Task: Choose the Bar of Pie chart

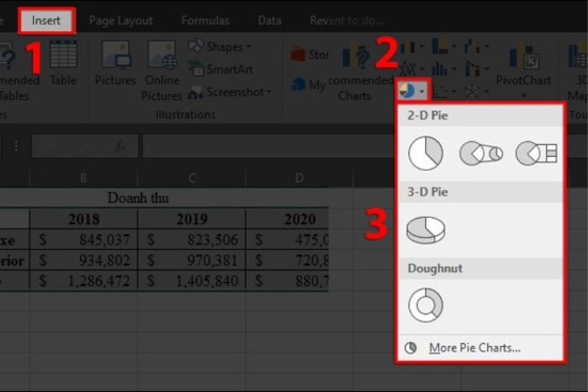Action: 536,154
